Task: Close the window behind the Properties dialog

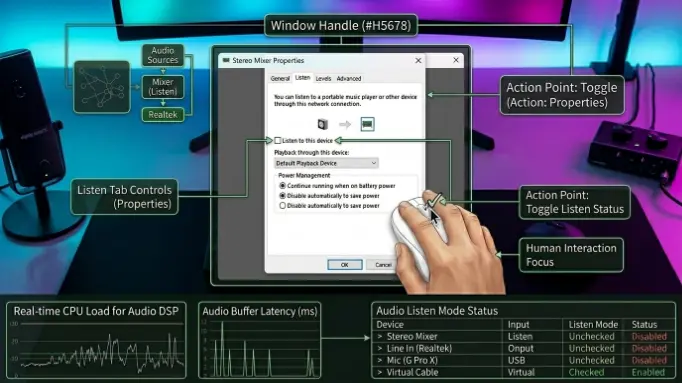Action: click(456, 60)
